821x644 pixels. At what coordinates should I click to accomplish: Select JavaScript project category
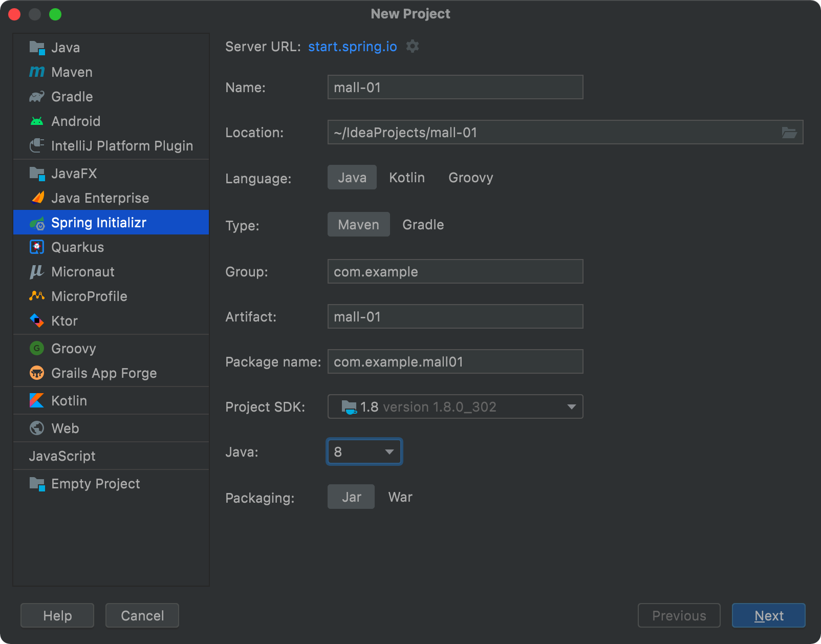pyautogui.click(x=62, y=456)
